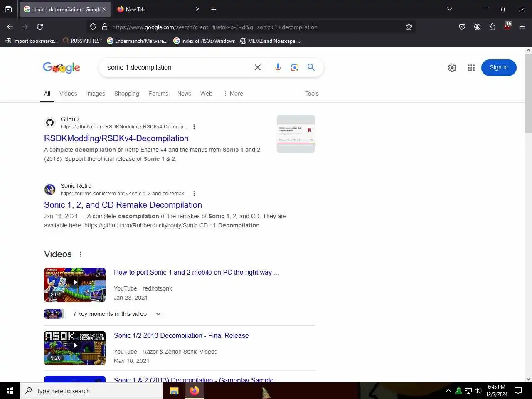Image resolution: width=532 pixels, height=399 pixels.
Task: Open the Windows notification center icon
Action: [x=518, y=391]
